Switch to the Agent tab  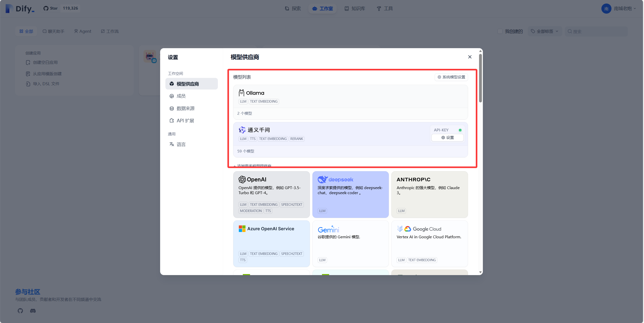click(x=83, y=31)
